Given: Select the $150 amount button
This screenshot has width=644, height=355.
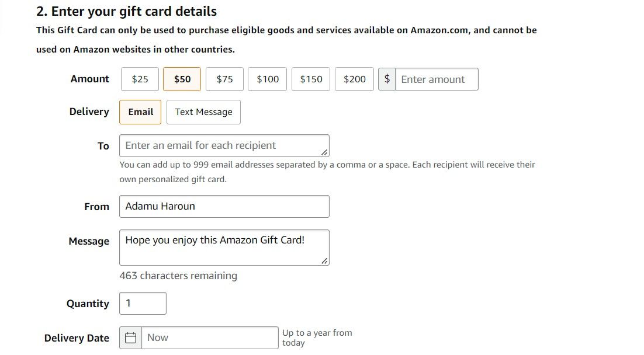Looking at the screenshot, I should (x=310, y=79).
